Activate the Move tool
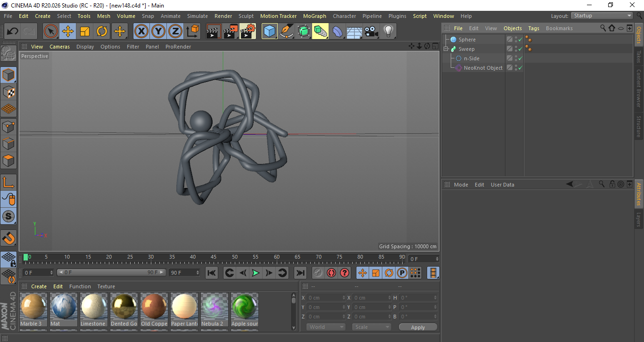Viewport: 644px width, 342px height. [68, 32]
